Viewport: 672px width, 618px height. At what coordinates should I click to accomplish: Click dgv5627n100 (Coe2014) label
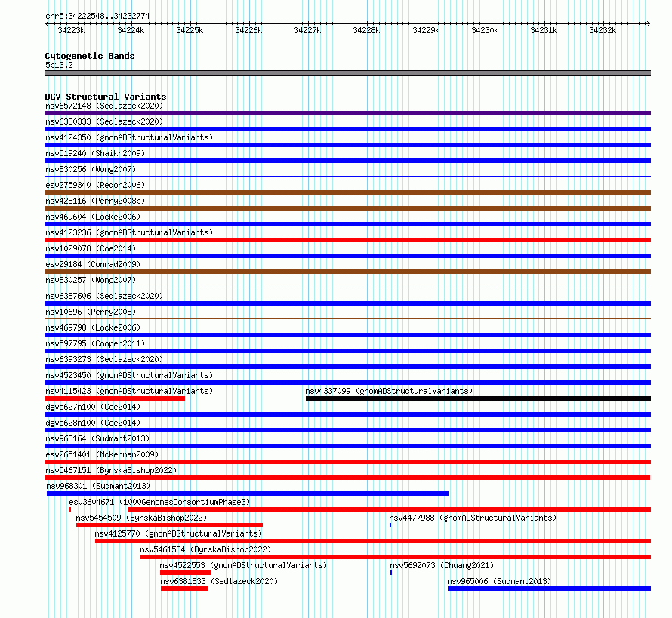(x=93, y=407)
